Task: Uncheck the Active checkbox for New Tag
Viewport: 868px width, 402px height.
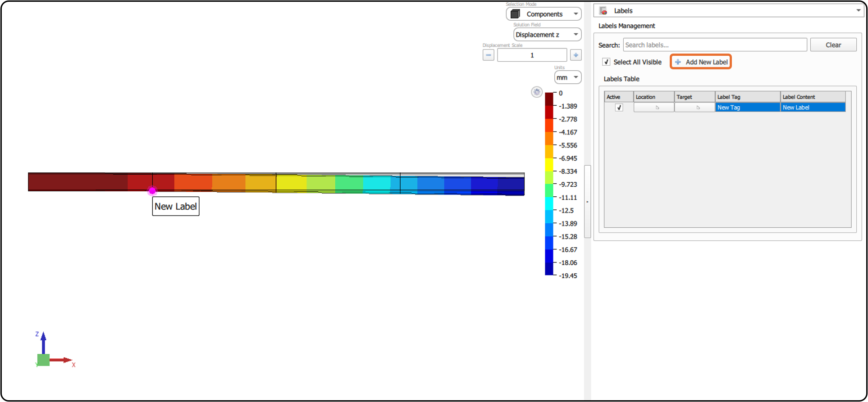Action: [x=619, y=108]
